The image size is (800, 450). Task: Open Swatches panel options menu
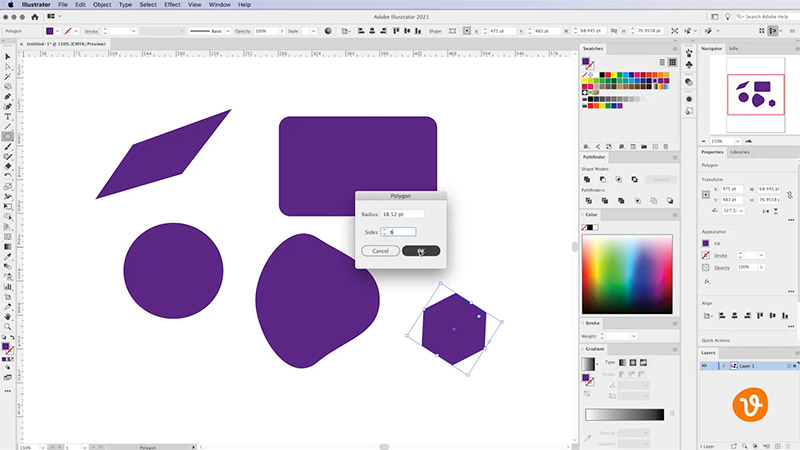click(x=674, y=49)
